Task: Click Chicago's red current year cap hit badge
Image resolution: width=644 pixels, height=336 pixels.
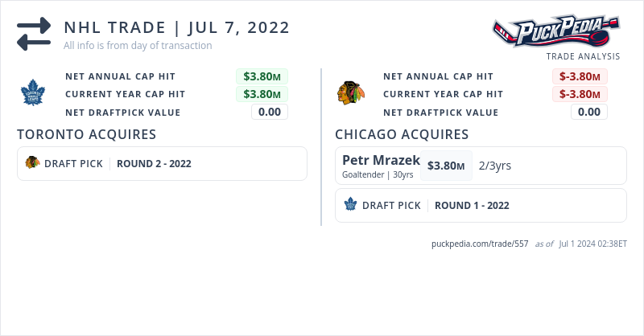Action: click(580, 94)
